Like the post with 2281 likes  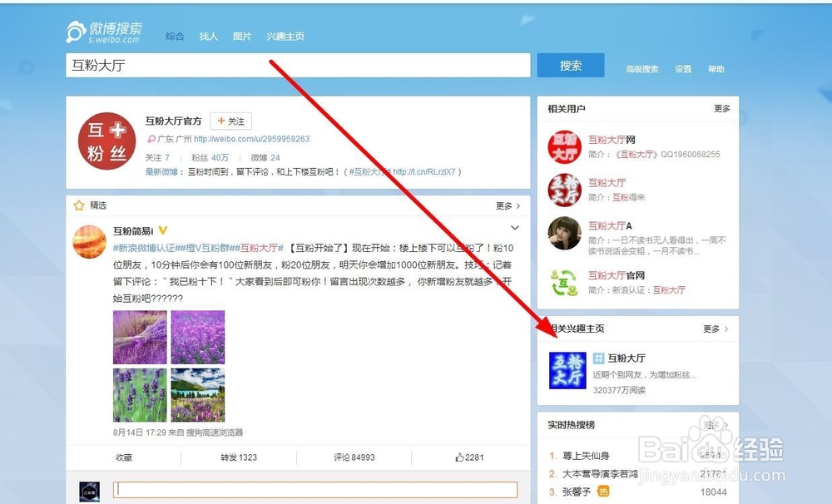(x=469, y=457)
